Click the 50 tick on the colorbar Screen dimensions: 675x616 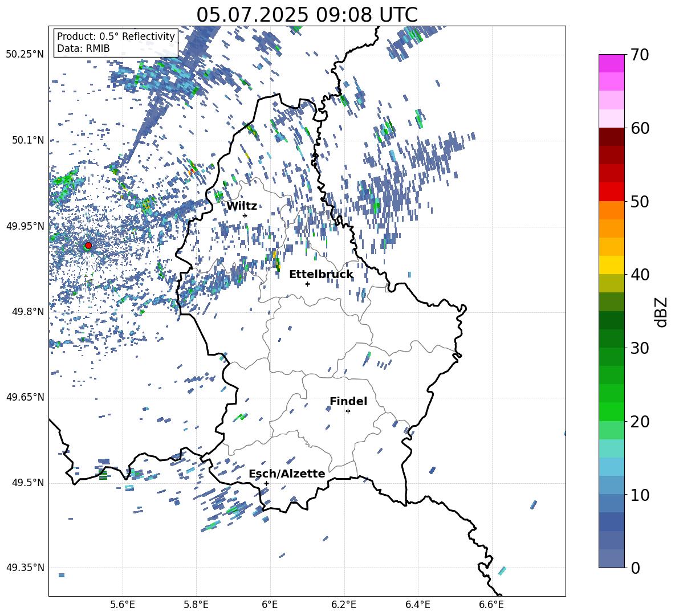click(640, 201)
